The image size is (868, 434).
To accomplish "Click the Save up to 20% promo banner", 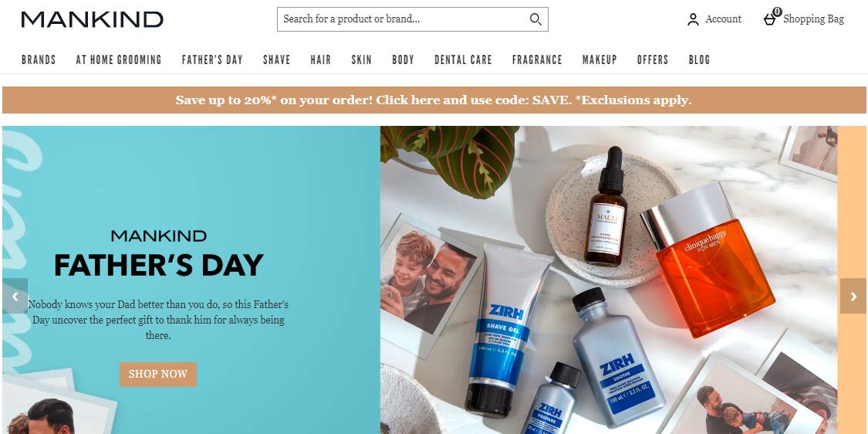I will [x=434, y=100].
